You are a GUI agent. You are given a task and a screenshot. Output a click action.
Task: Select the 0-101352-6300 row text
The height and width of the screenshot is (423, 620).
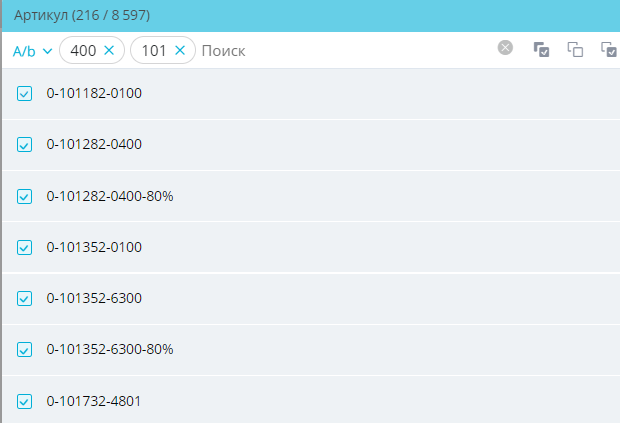pos(94,298)
